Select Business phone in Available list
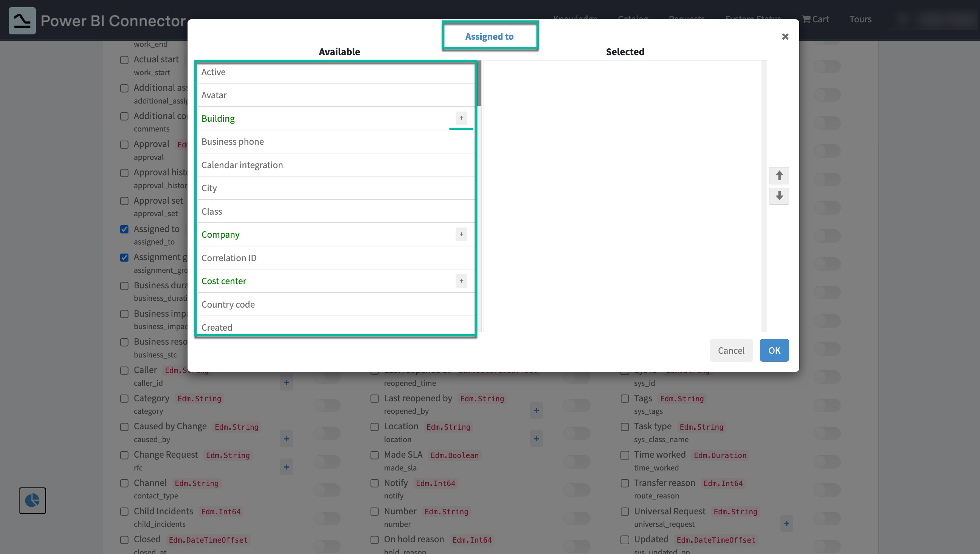Image resolution: width=980 pixels, height=554 pixels. pos(233,142)
